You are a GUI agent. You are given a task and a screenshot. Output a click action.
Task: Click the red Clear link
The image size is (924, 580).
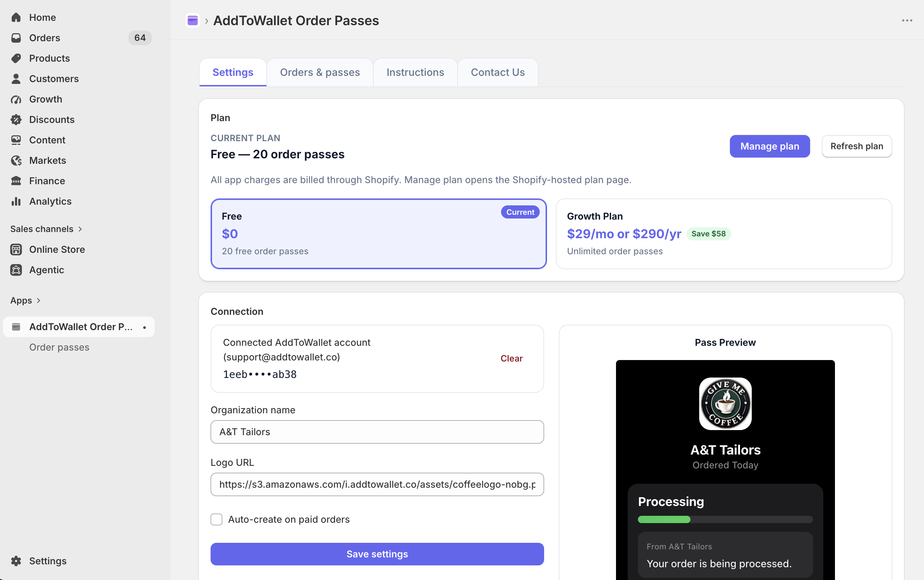[512, 358]
